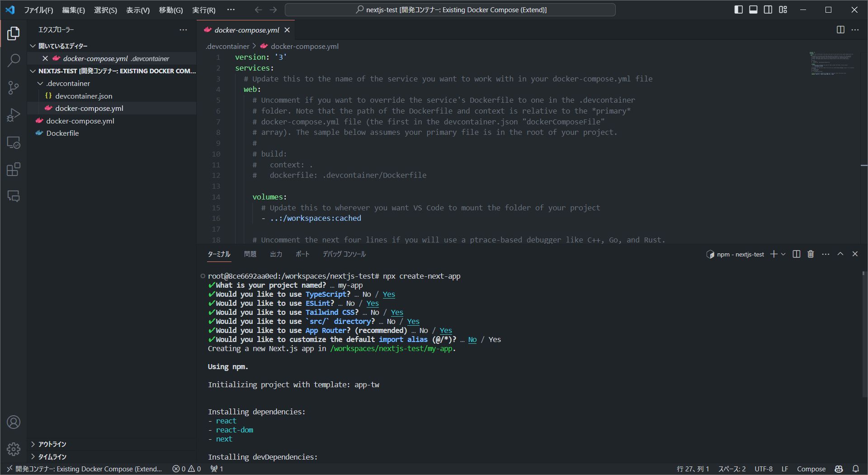Open Remote Explorer view

point(14,142)
